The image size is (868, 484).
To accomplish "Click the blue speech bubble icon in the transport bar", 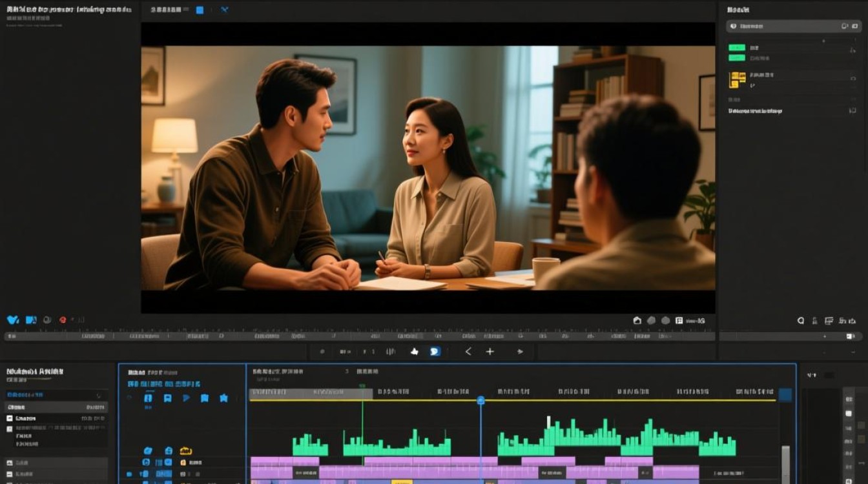I will click(435, 352).
